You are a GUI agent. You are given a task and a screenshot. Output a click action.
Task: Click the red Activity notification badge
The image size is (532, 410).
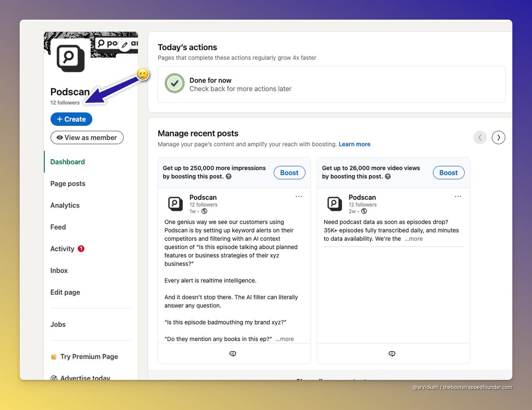pos(81,249)
